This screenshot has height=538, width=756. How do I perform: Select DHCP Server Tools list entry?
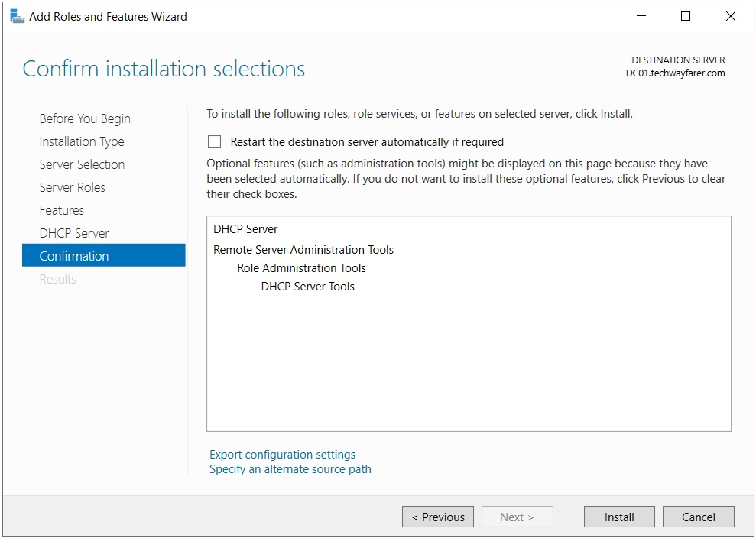(307, 287)
